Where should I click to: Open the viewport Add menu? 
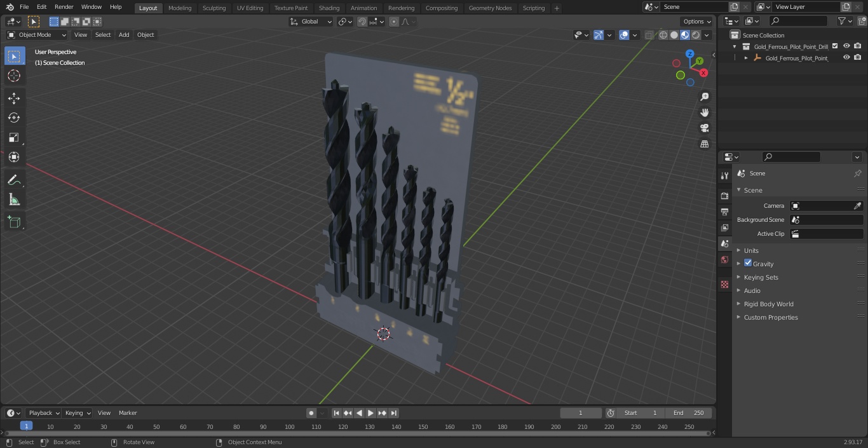(124, 35)
